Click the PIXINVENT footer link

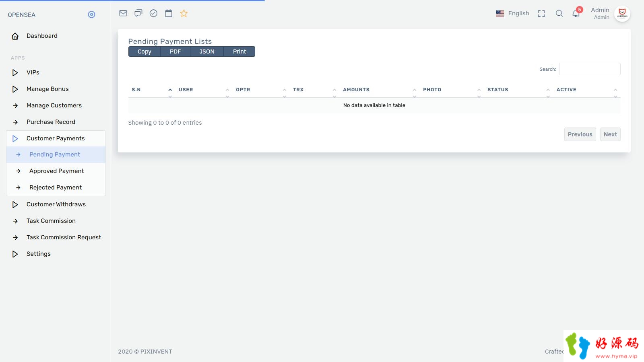tap(156, 352)
